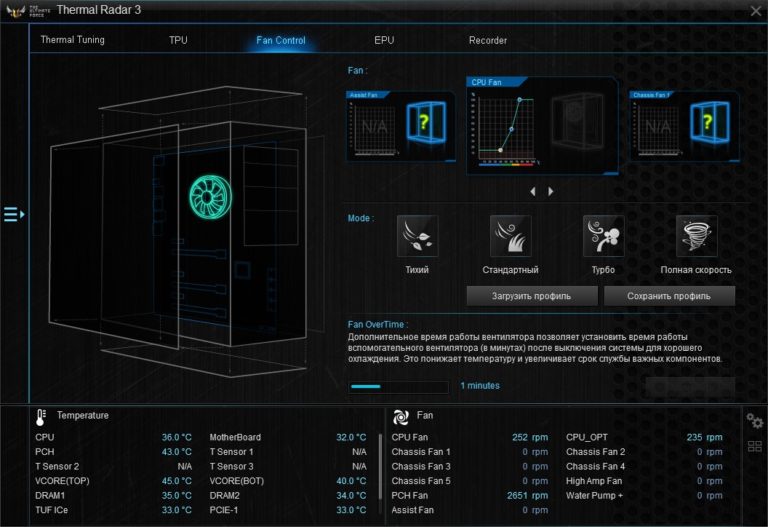The image size is (768, 527).
Task: Click the Water Pump + label
Action: (594, 496)
